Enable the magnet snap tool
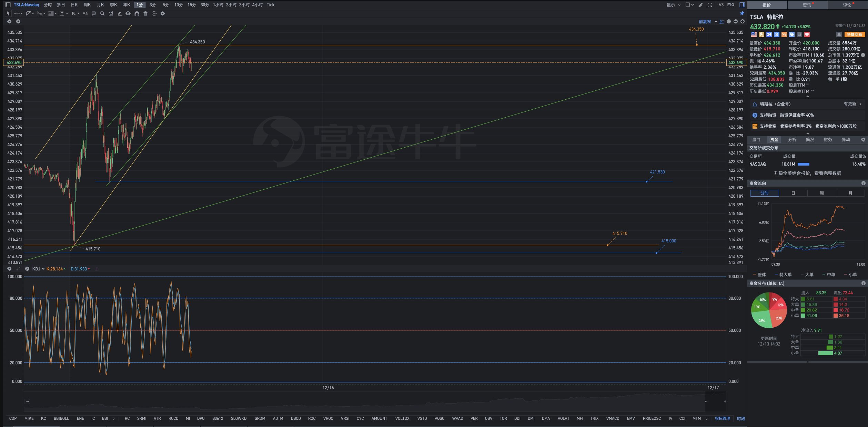This screenshot has height=427, width=868. tap(137, 13)
